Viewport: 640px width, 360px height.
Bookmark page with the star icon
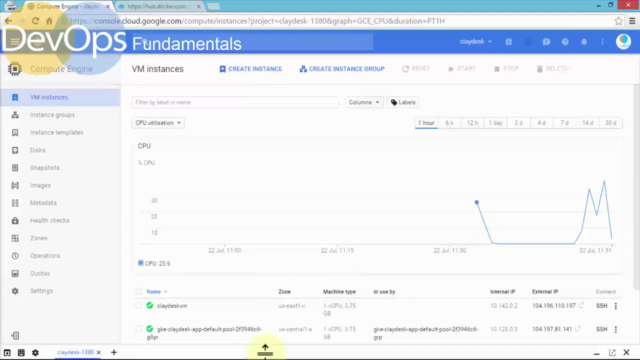tap(618, 21)
